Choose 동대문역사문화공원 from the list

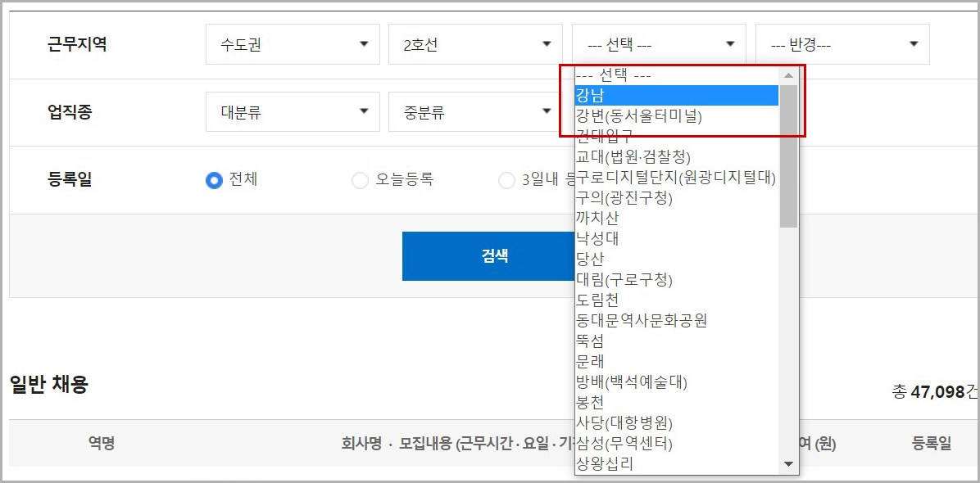pyautogui.click(x=677, y=320)
